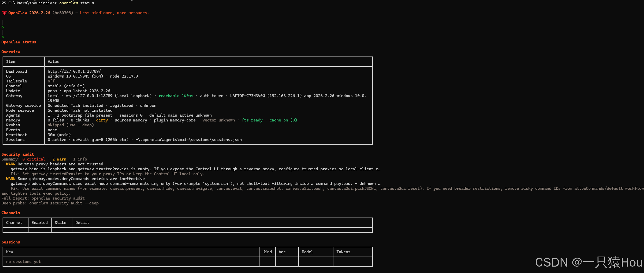Select the 'OpenClaw 2026.2.26' version text
Viewport: 644px width, 273px height.
(29, 13)
